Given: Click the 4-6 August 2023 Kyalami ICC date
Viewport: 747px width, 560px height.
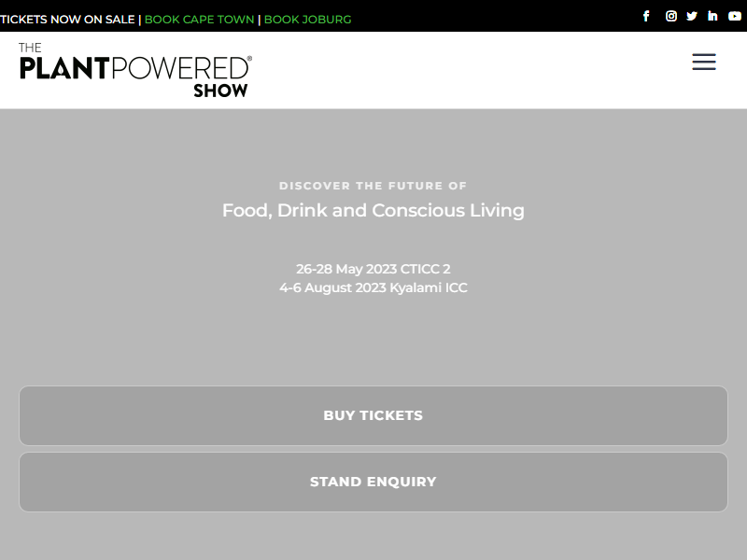Looking at the screenshot, I should coord(373,287).
